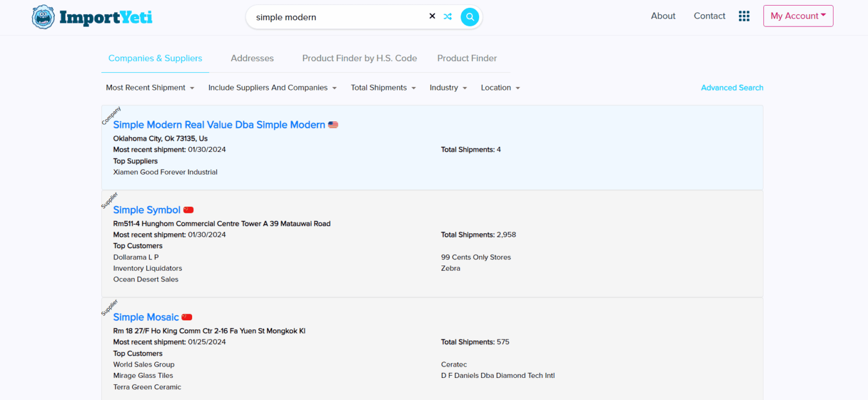This screenshot has height=400, width=868.
Task: Click the China flag beside Simple Symbol
Action: tap(188, 209)
